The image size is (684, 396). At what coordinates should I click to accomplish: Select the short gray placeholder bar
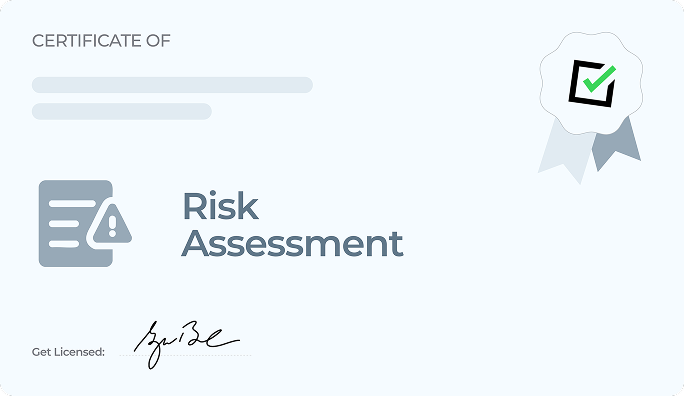(122, 111)
